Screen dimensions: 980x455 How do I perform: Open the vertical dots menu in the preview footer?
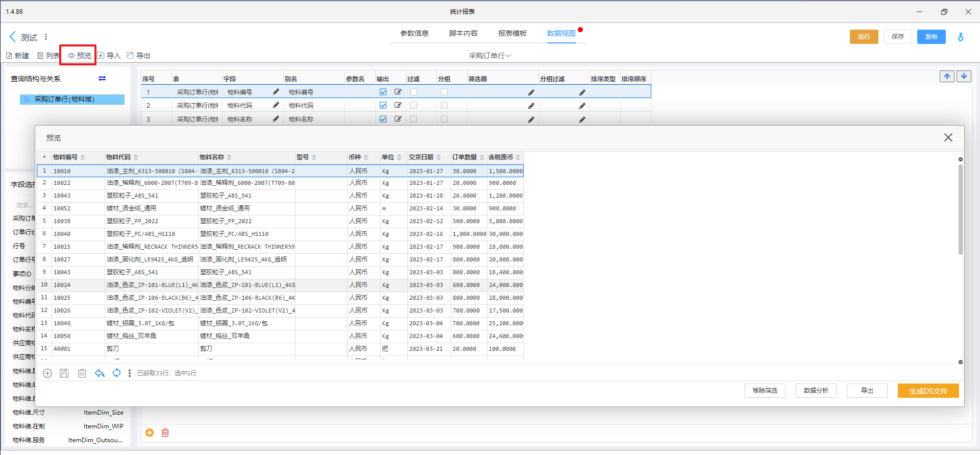point(130,373)
